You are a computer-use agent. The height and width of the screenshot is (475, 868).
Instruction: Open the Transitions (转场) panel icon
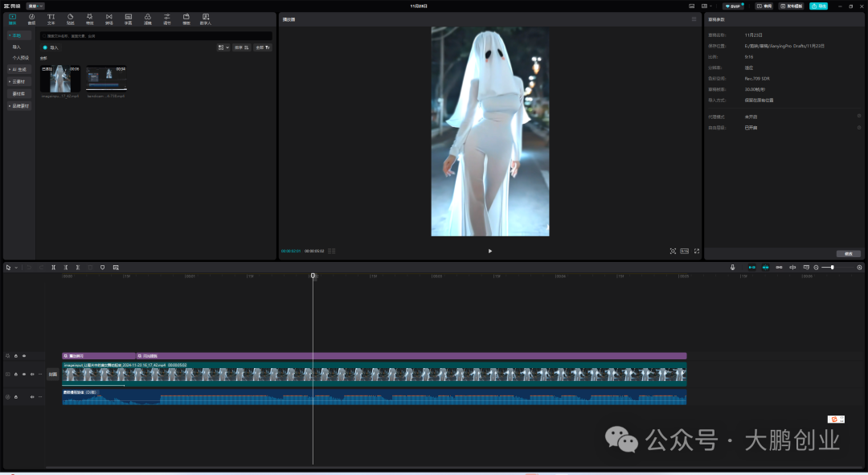point(108,18)
